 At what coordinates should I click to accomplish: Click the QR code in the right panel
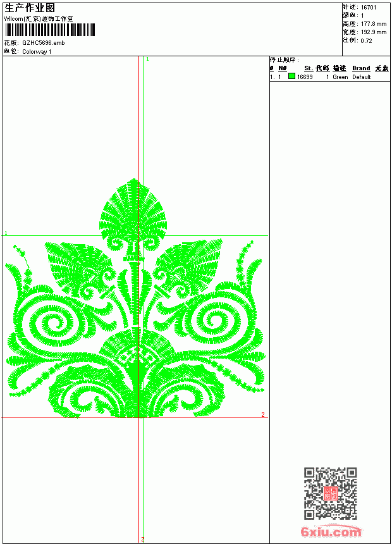(x=330, y=493)
